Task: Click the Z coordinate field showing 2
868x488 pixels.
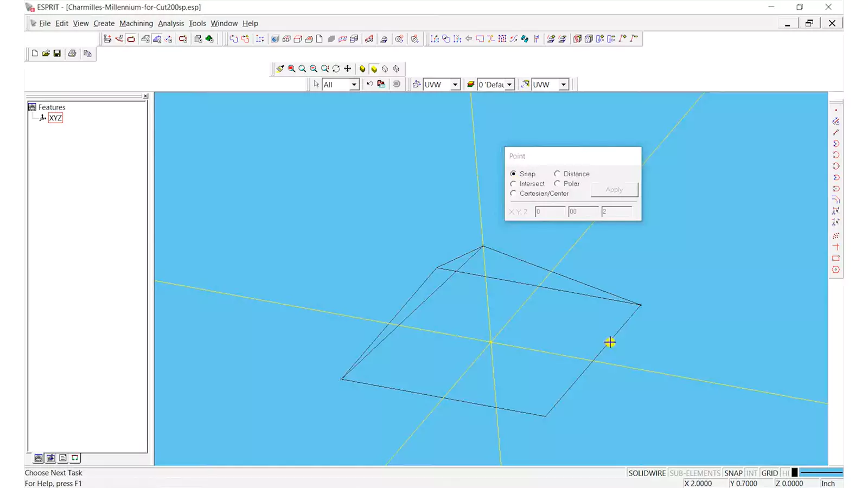Action: point(617,211)
